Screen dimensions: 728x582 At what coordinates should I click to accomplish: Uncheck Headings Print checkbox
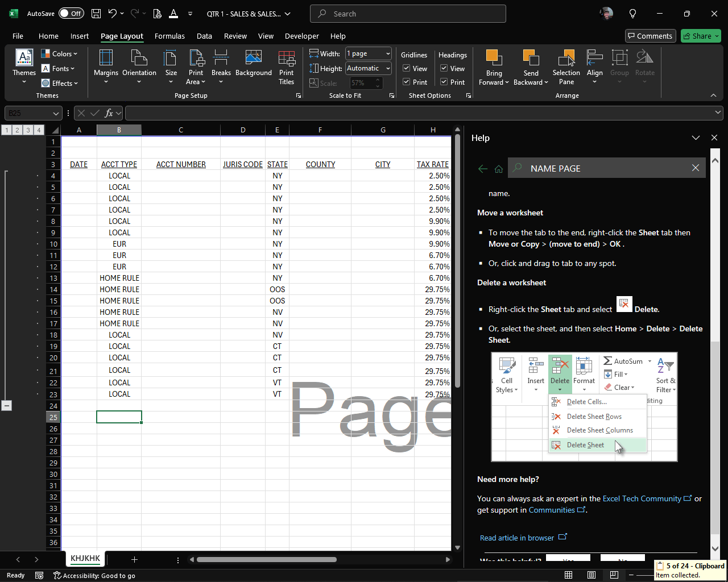pos(444,82)
